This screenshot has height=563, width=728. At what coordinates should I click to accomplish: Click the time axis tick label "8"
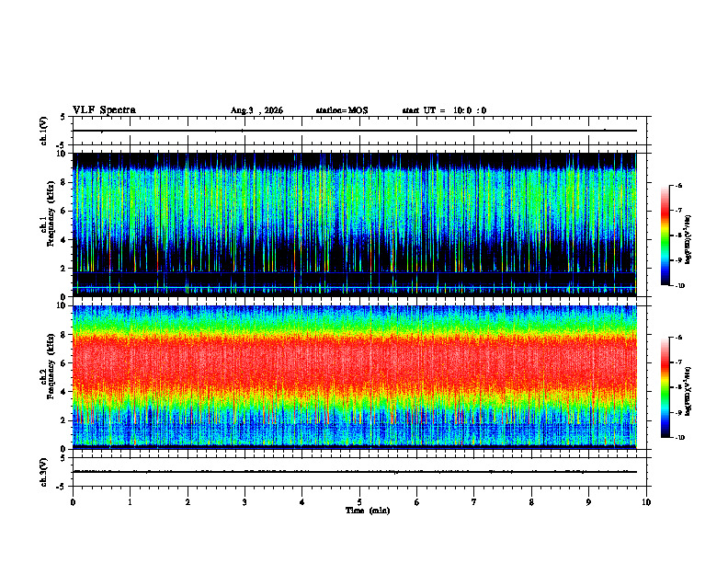(531, 502)
